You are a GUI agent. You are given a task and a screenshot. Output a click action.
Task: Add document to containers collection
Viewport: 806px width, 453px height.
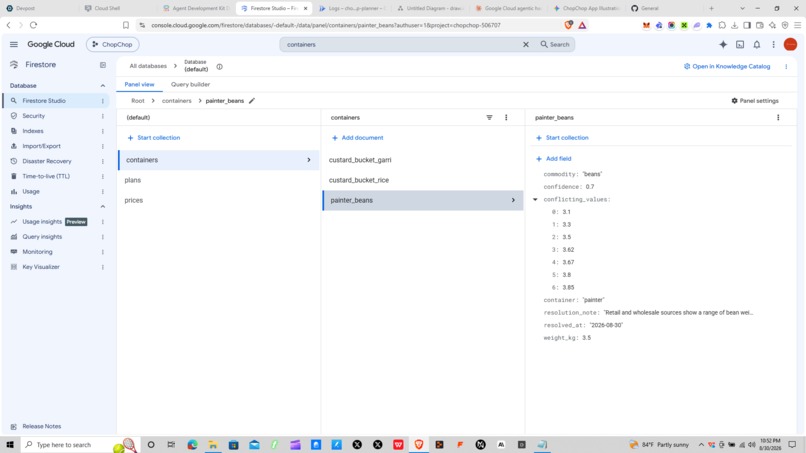pyautogui.click(x=357, y=138)
